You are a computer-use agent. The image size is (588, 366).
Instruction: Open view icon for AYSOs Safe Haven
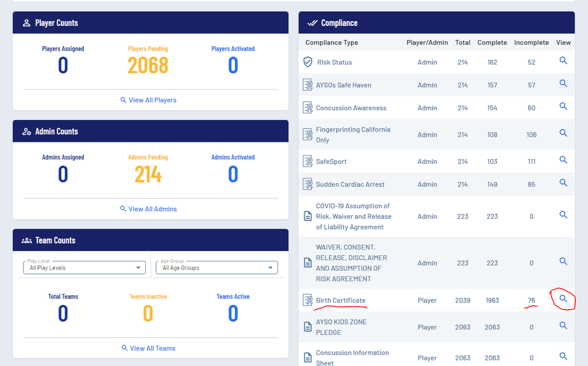click(x=563, y=84)
